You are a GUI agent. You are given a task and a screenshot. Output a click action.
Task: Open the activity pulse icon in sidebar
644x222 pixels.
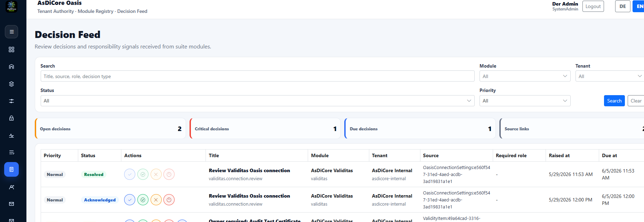(x=11, y=136)
